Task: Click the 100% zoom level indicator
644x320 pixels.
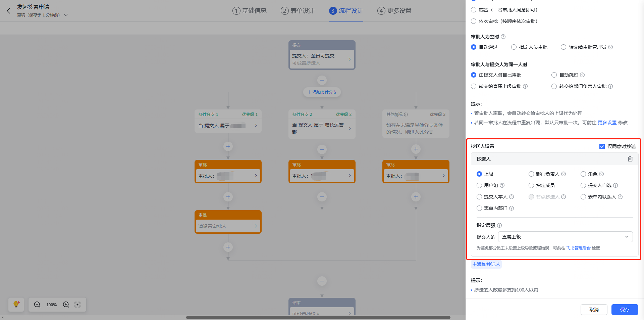Action: pos(52,305)
